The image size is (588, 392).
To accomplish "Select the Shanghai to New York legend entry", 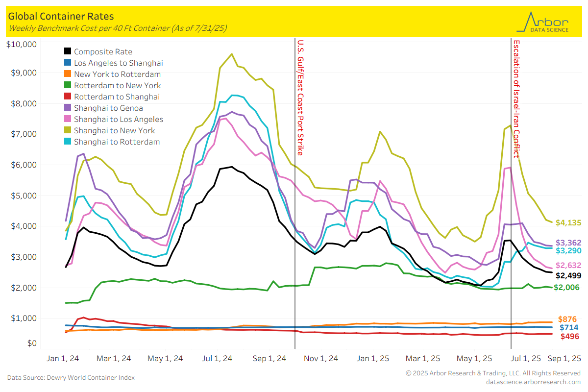I will (x=114, y=130).
